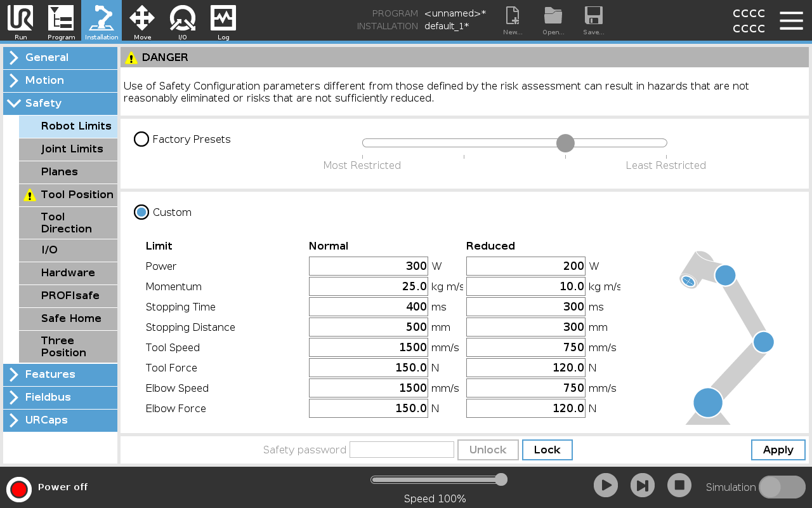812x508 pixels.
Task: Open the hamburger menu
Action: tap(791, 20)
